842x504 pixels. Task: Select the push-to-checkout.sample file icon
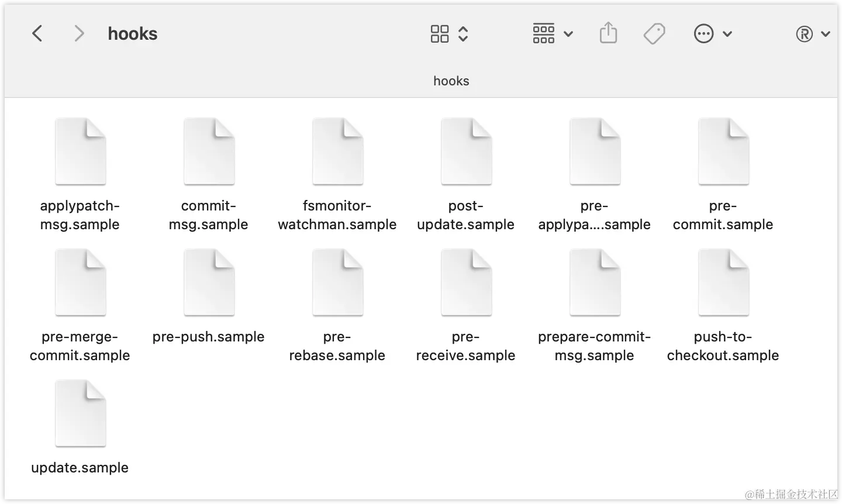coord(724,282)
